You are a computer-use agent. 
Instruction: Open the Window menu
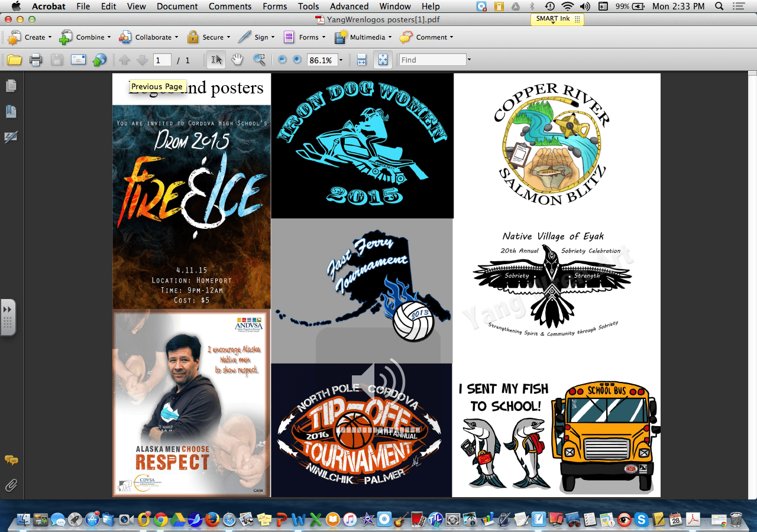(395, 7)
